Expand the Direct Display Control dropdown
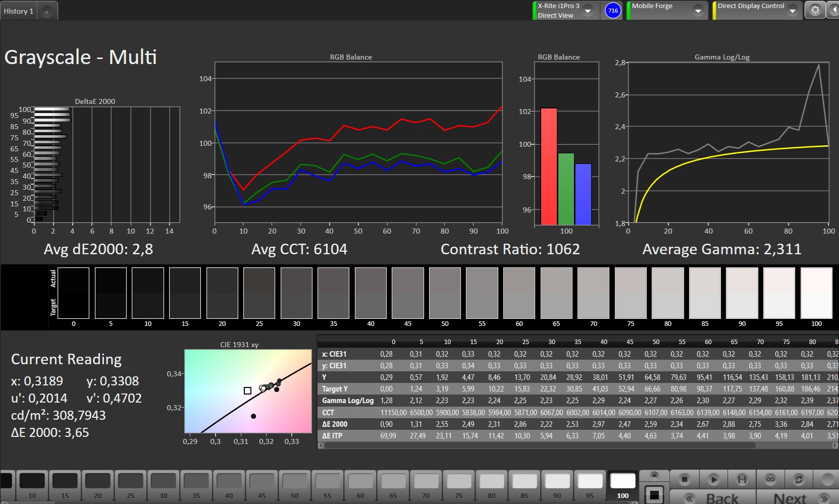This screenshot has height=504, width=839. pos(792,11)
